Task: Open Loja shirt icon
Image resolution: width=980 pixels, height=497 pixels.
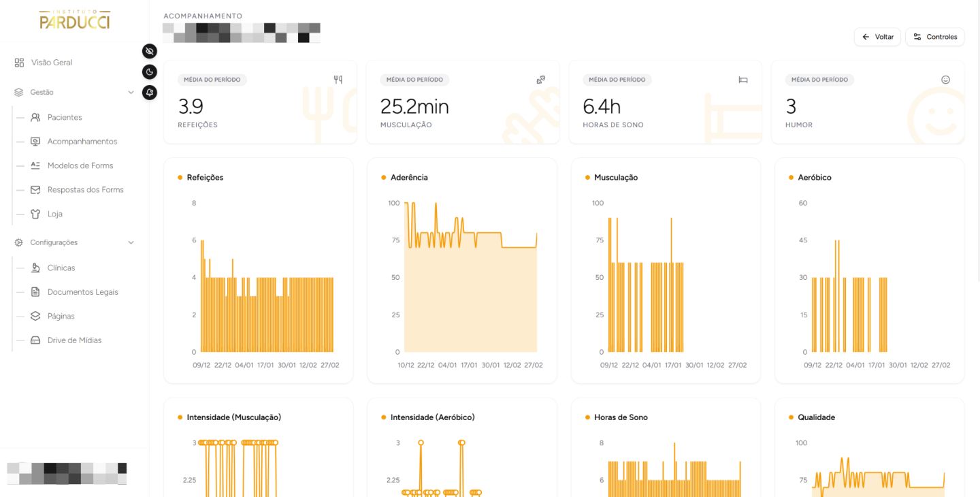Action: 35,214
